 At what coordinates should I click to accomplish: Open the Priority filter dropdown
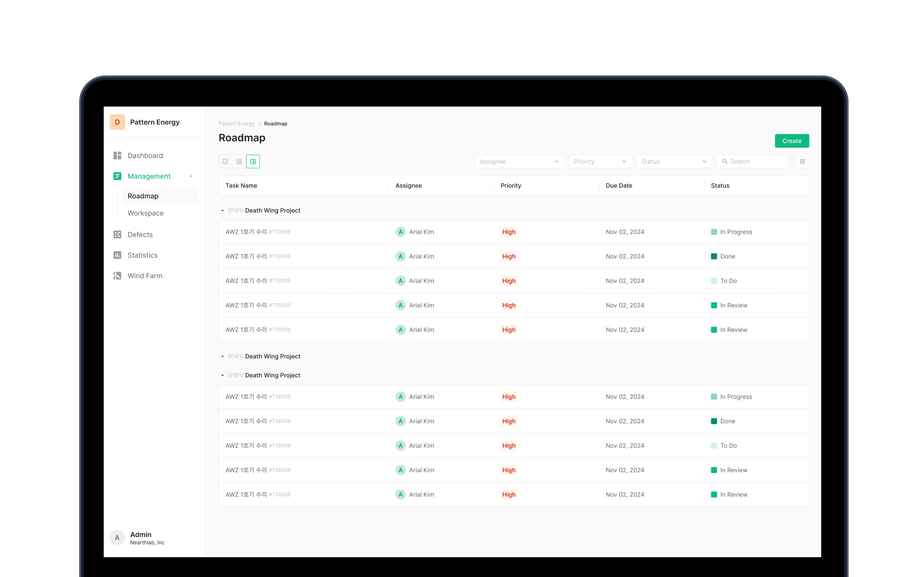point(600,161)
